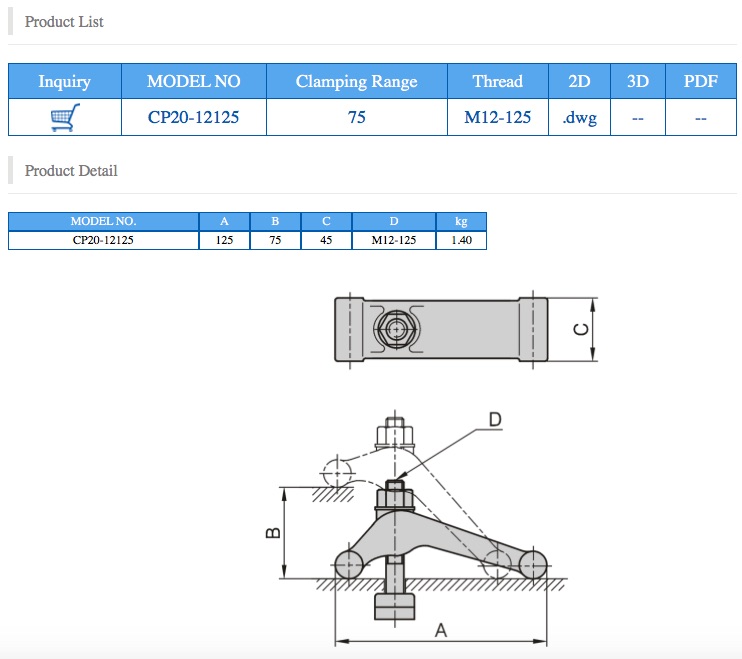Select the 3D column header
This screenshot has height=659, width=742.
tap(638, 82)
